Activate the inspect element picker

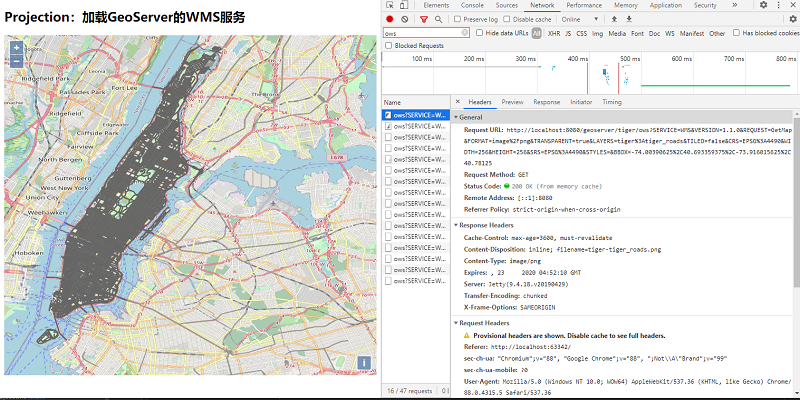tap(389, 5)
